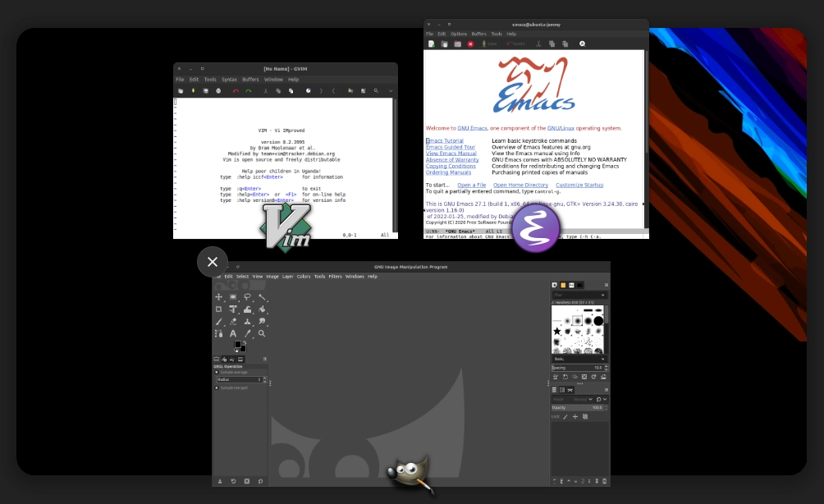
Task: Open the Buffers menu in GVIM
Action: (250, 80)
